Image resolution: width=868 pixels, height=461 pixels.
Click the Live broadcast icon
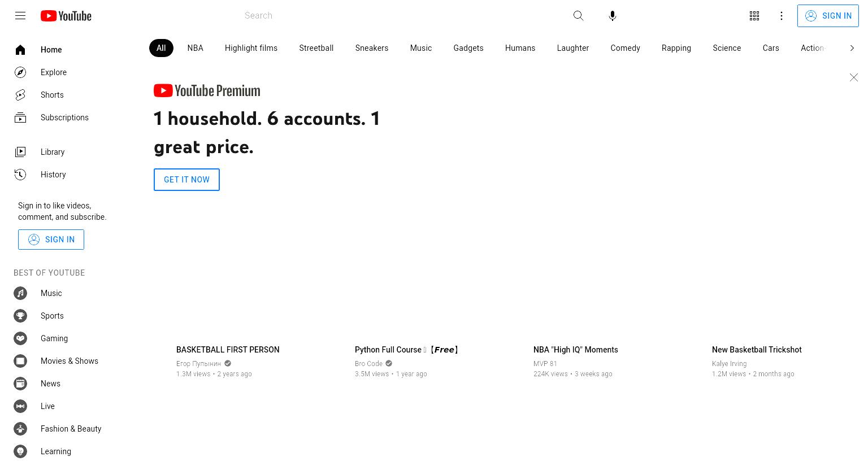(x=20, y=406)
